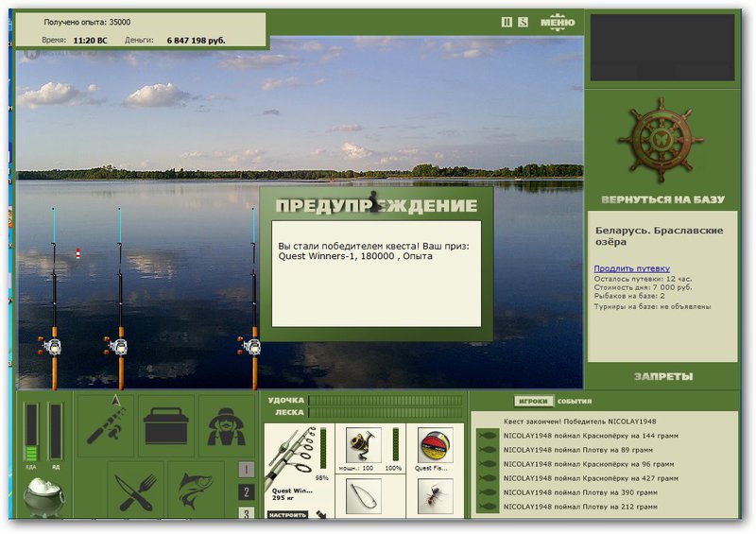Click the НАСТРОИТЬ button

[287, 515]
